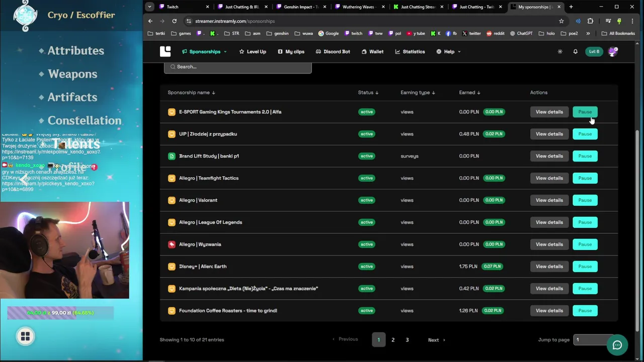Image resolution: width=644 pixels, height=362 pixels.
Task: Open the notifications bell
Action: [x=576, y=51]
